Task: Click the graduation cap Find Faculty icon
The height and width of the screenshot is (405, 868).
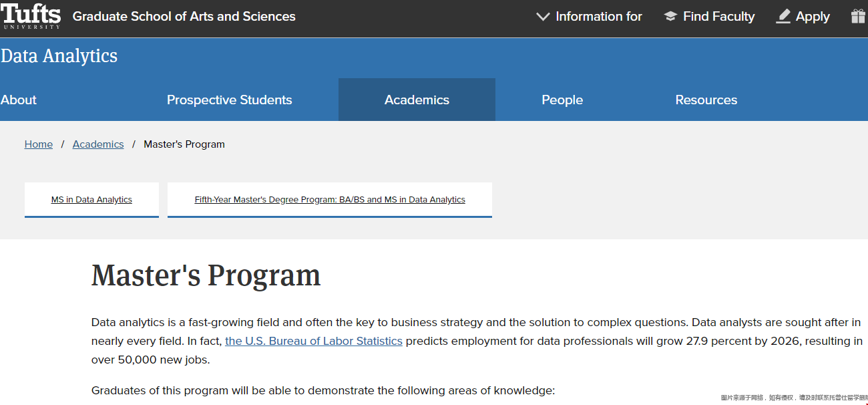Action: (670, 17)
